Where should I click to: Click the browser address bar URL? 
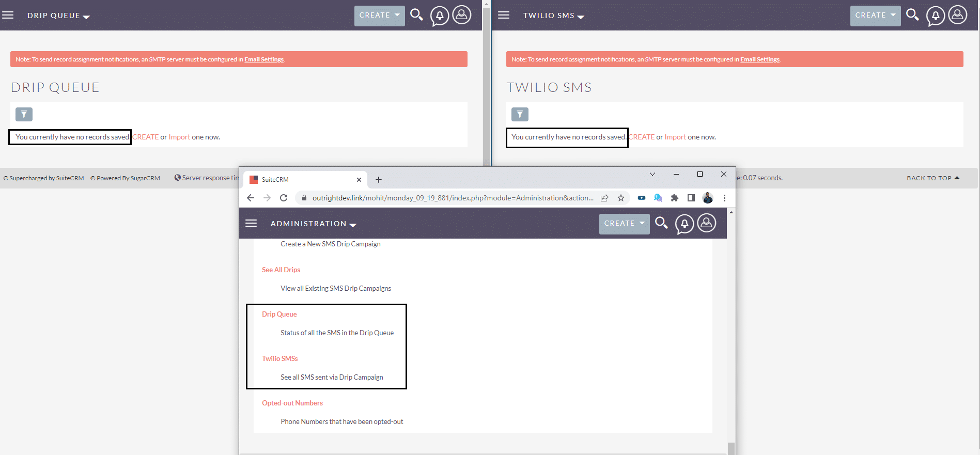pyautogui.click(x=453, y=198)
